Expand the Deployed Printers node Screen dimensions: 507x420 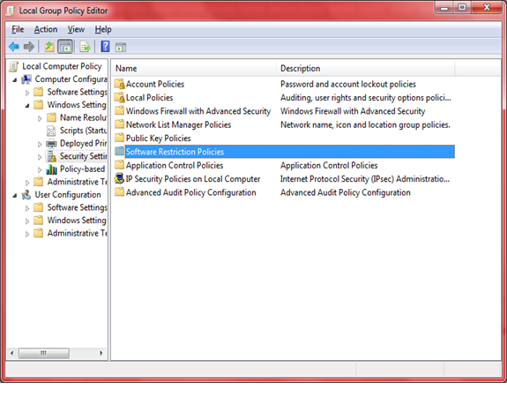[40, 145]
